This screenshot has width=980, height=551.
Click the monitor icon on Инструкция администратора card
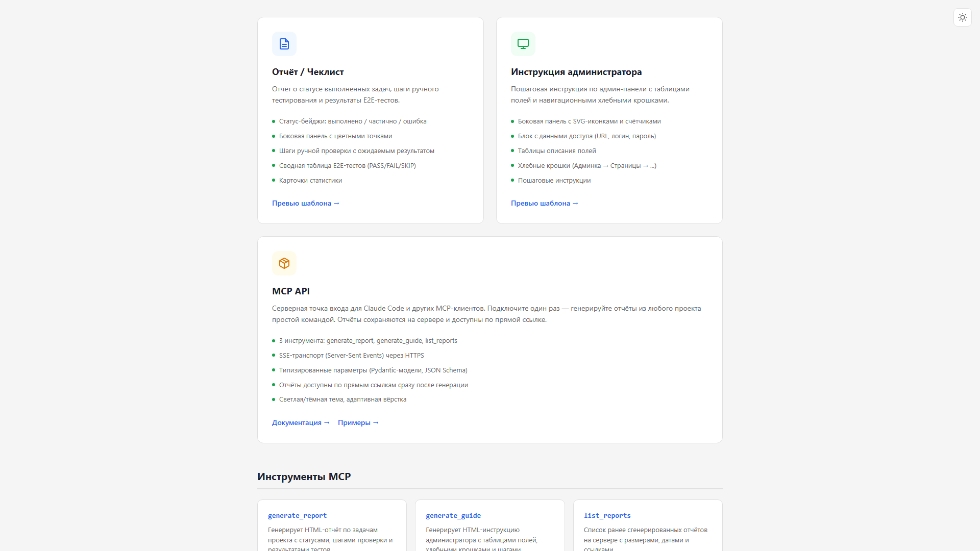[523, 44]
